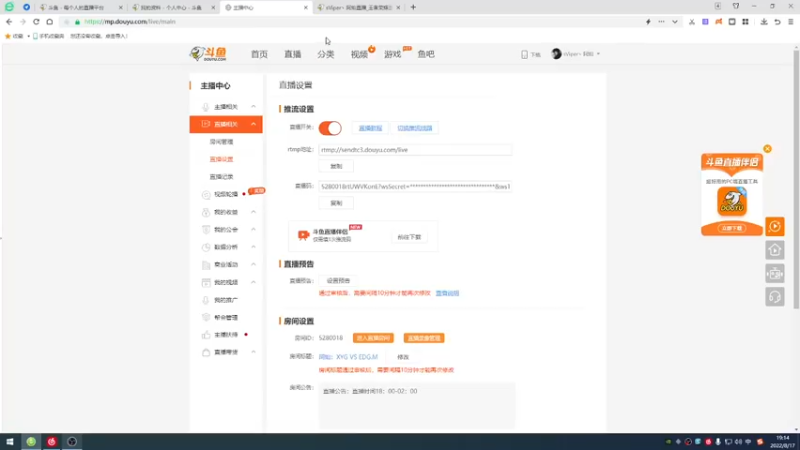Click the purple extension icon in toolbar
This screenshot has width=800, height=450.
pyautogui.click(x=705, y=21)
